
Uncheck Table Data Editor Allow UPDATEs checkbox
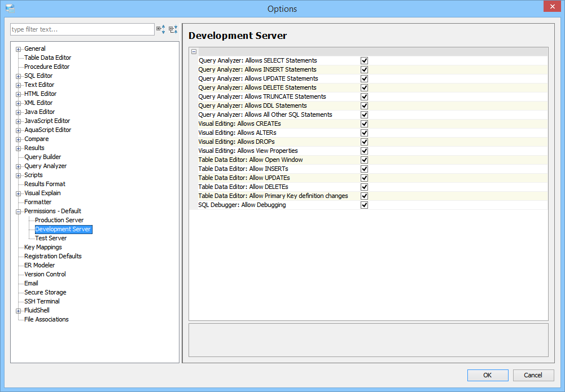click(x=364, y=178)
